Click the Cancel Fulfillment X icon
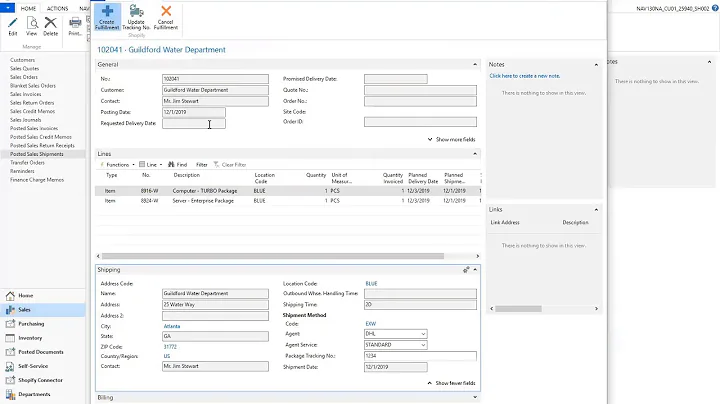Image resolution: width=720 pixels, height=404 pixels. tap(166, 13)
